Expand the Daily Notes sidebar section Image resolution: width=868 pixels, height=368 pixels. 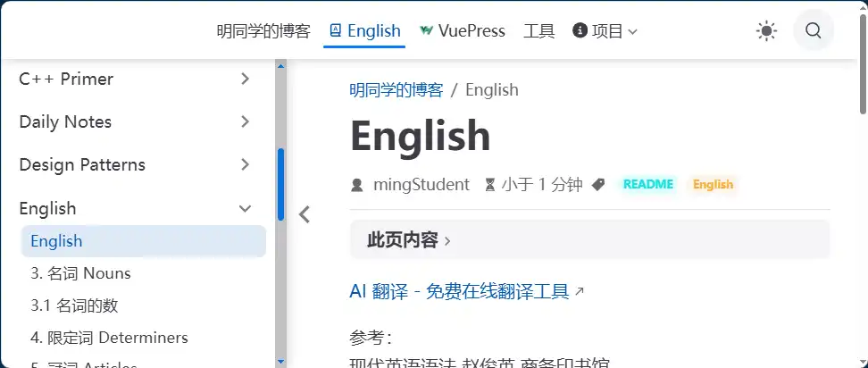(x=246, y=122)
